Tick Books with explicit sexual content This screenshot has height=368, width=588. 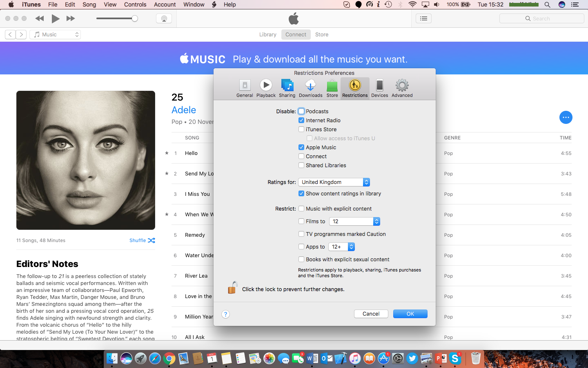point(301,259)
